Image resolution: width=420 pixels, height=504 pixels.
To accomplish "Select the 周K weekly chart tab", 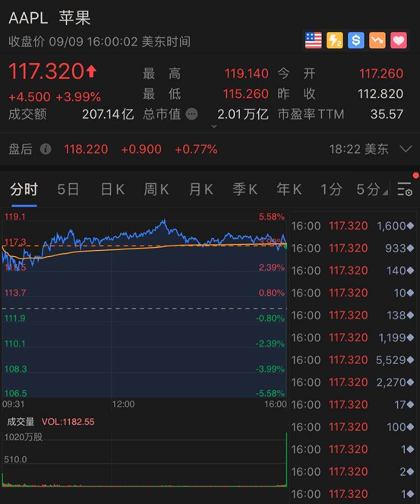I will tap(156, 189).
